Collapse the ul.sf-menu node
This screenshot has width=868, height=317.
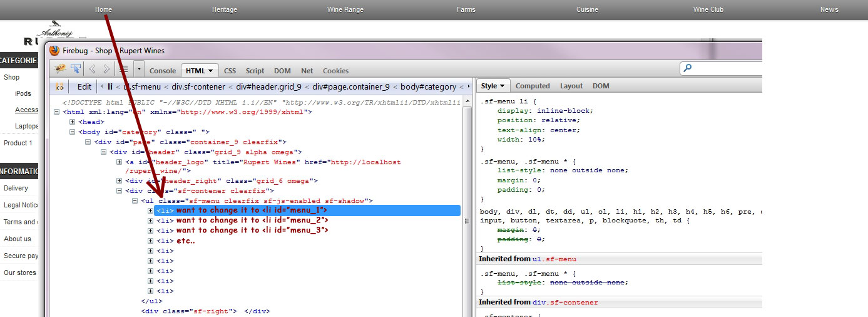click(135, 201)
